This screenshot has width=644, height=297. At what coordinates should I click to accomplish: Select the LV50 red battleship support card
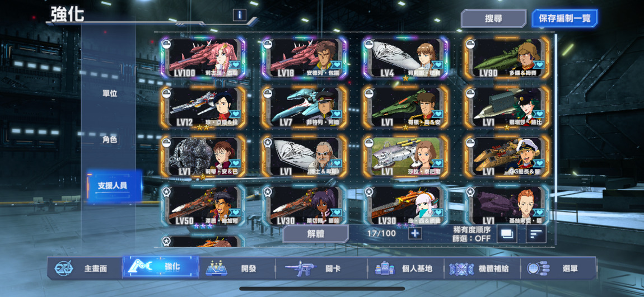point(204,206)
